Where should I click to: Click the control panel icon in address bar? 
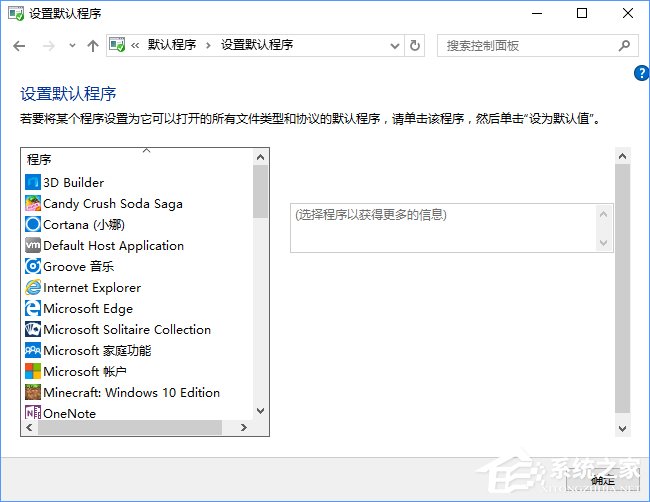pyautogui.click(x=117, y=45)
